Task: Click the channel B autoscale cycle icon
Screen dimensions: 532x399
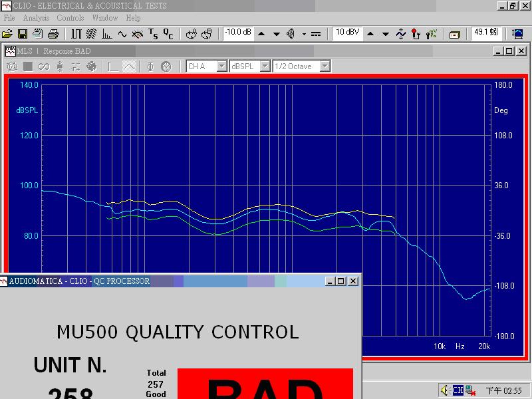Action: point(206,34)
